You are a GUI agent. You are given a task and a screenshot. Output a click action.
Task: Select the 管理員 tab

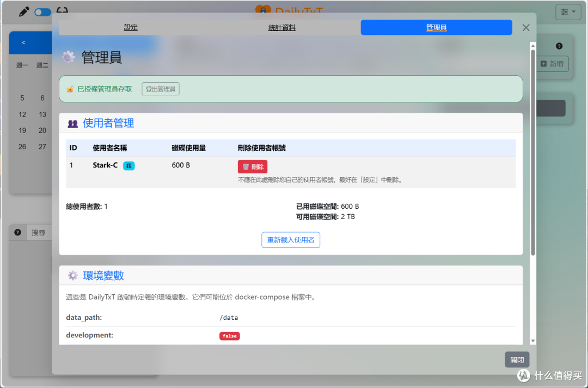pos(436,27)
